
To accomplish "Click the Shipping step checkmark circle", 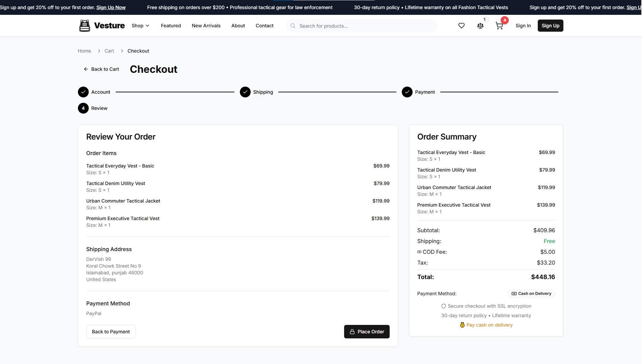I will pyautogui.click(x=245, y=92).
